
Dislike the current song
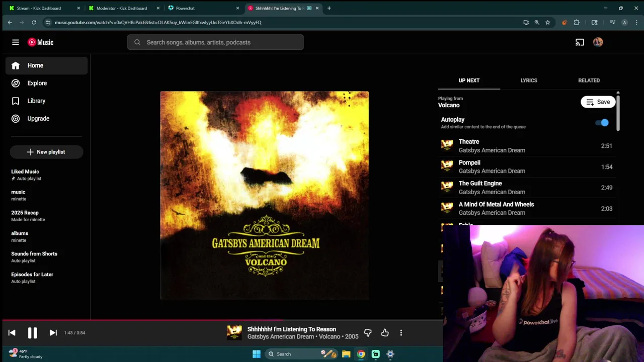coord(368,333)
